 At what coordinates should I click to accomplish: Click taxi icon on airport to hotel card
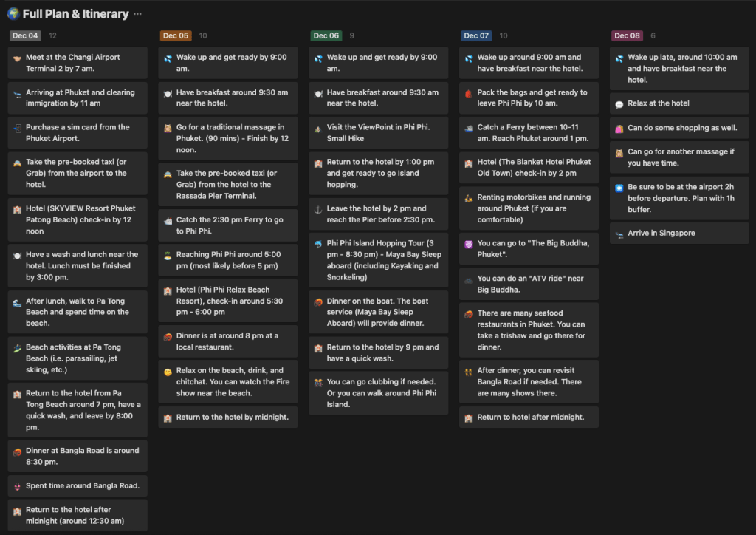18,163
